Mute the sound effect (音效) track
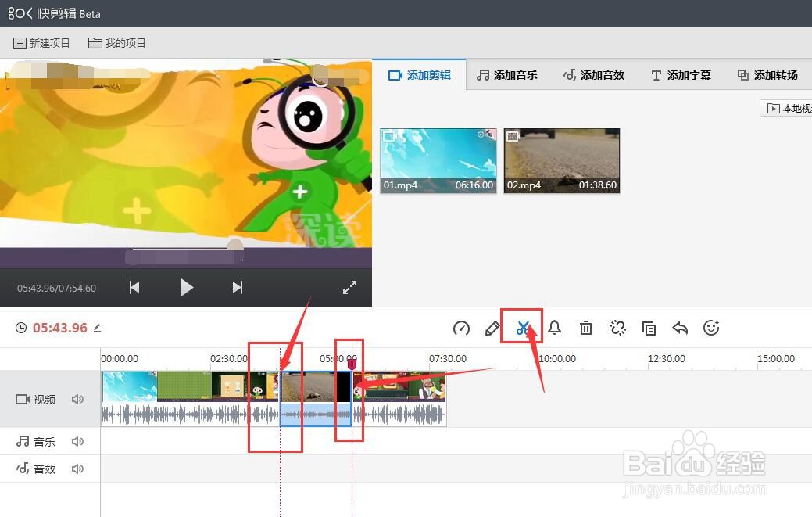This screenshot has height=517, width=812. [x=77, y=469]
